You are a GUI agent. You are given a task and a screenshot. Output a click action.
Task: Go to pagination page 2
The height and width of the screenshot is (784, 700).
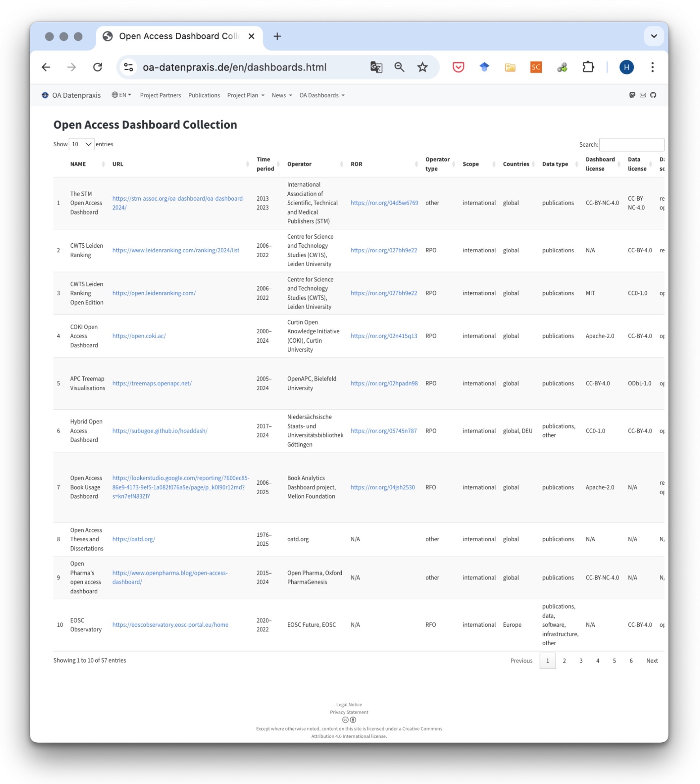(x=564, y=661)
